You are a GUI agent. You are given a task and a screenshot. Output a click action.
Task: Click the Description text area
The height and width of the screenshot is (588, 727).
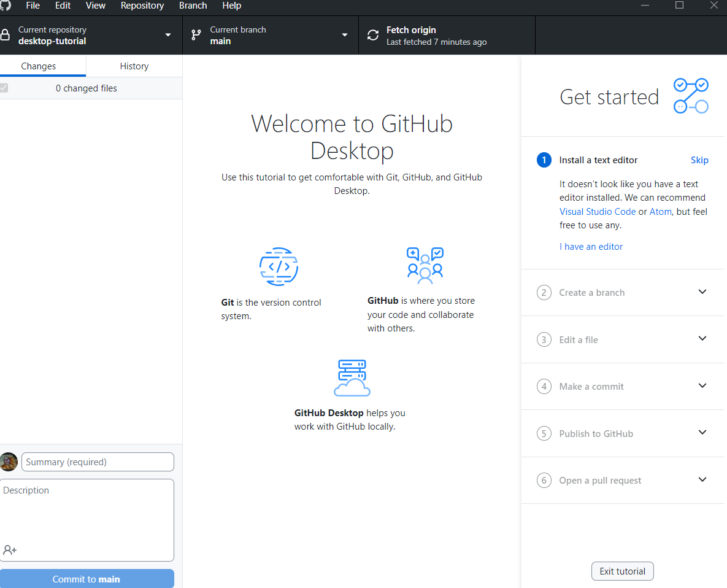click(87, 520)
